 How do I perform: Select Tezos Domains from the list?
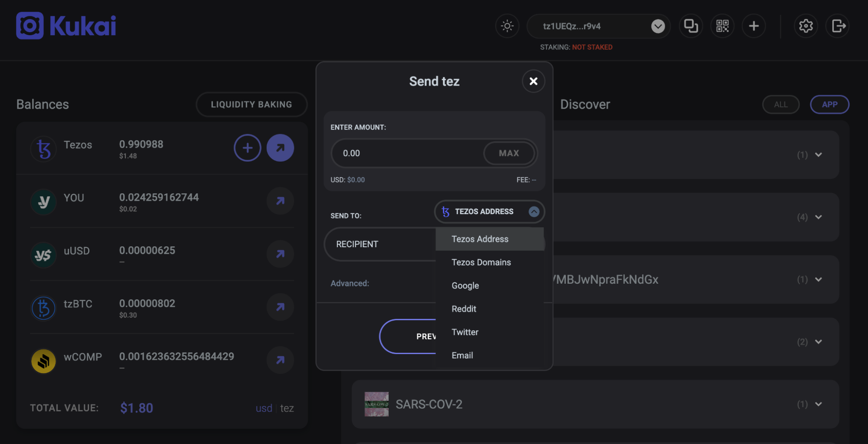(x=481, y=262)
